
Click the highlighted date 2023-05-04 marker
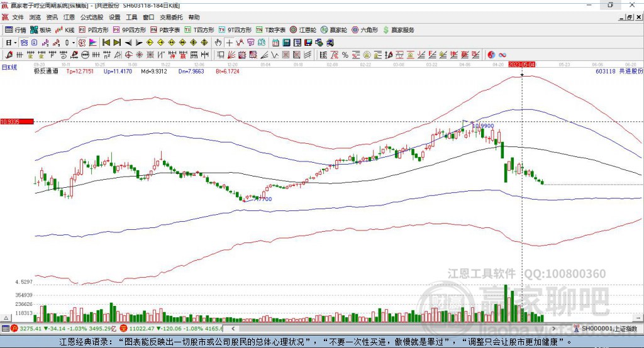click(x=521, y=65)
